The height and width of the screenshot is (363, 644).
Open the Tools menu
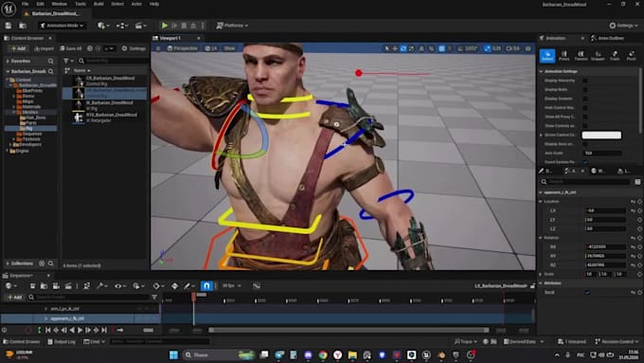pyautogui.click(x=80, y=4)
